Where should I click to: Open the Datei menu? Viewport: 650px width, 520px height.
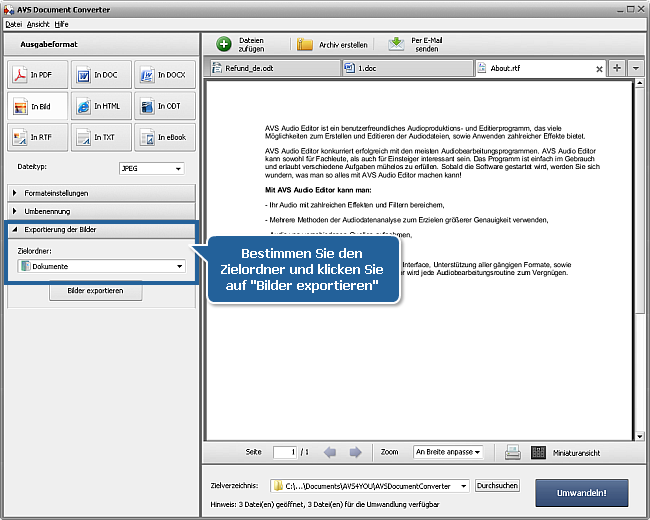click(14, 24)
